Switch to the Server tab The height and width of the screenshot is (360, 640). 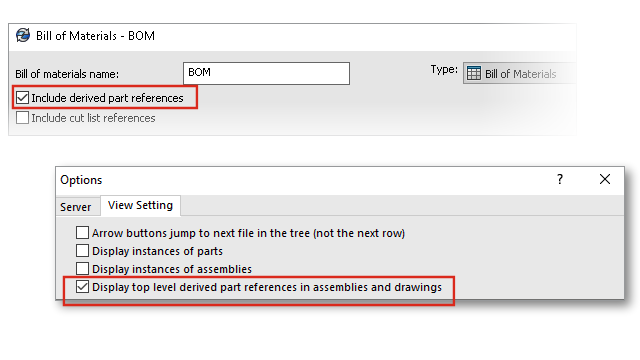76,207
